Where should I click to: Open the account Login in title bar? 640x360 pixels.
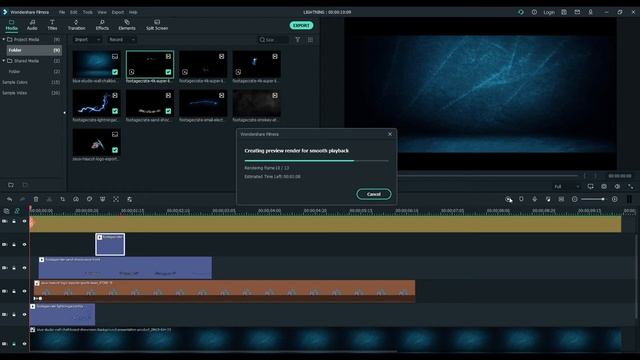(x=549, y=12)
